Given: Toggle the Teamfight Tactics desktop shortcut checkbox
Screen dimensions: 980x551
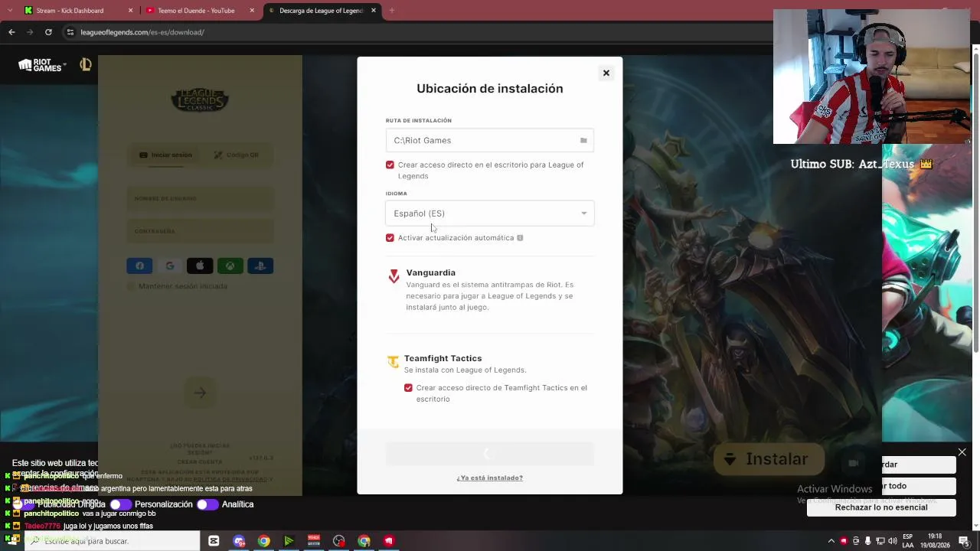Looking at the screenshot, I should pos(408,388).
